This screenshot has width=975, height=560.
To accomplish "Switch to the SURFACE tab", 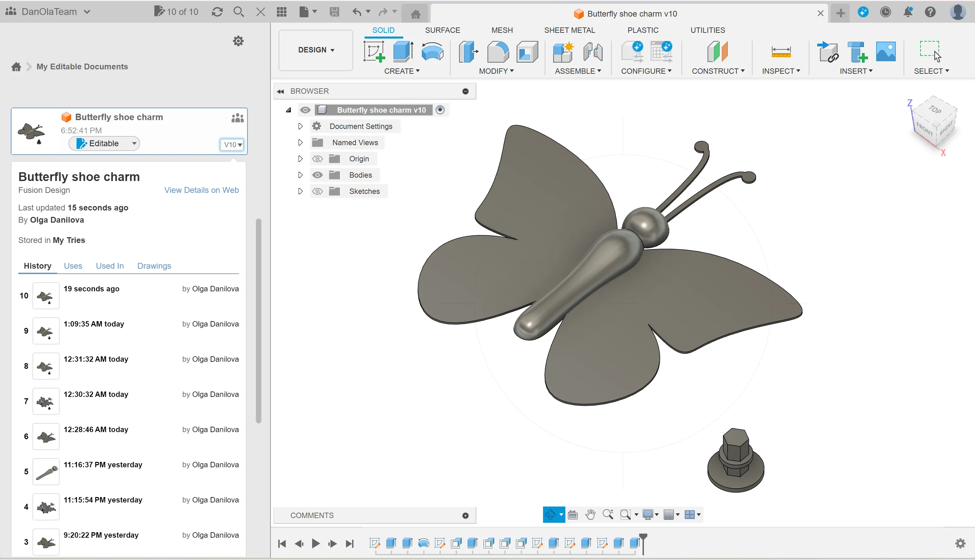I will pyautogui.click(x=442, y=30).
